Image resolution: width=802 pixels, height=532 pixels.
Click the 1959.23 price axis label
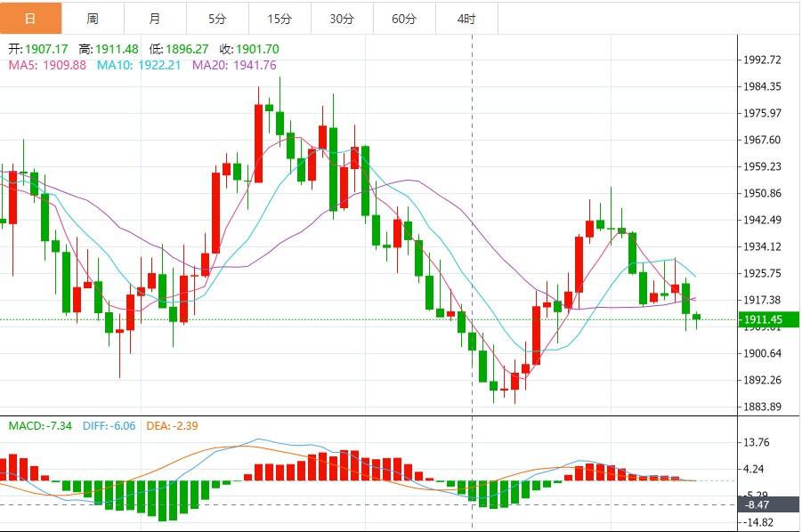[x=762, y=166]
